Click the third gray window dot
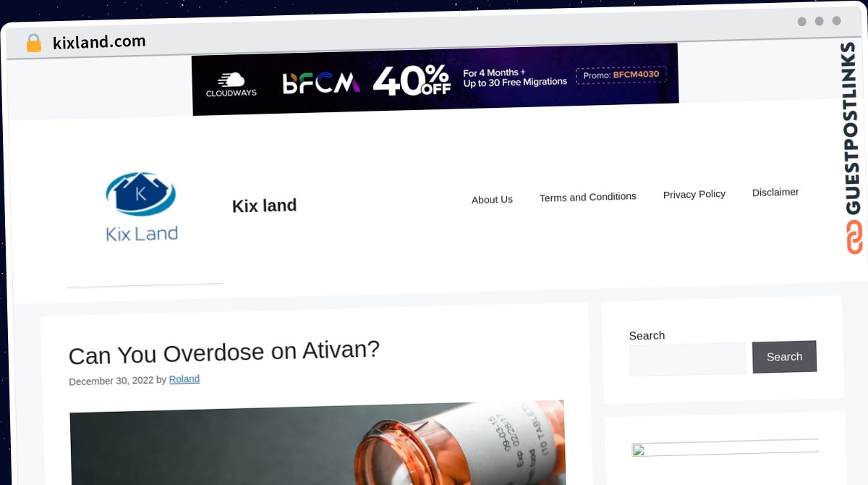 pyautogui.click(x=836, y=21)
